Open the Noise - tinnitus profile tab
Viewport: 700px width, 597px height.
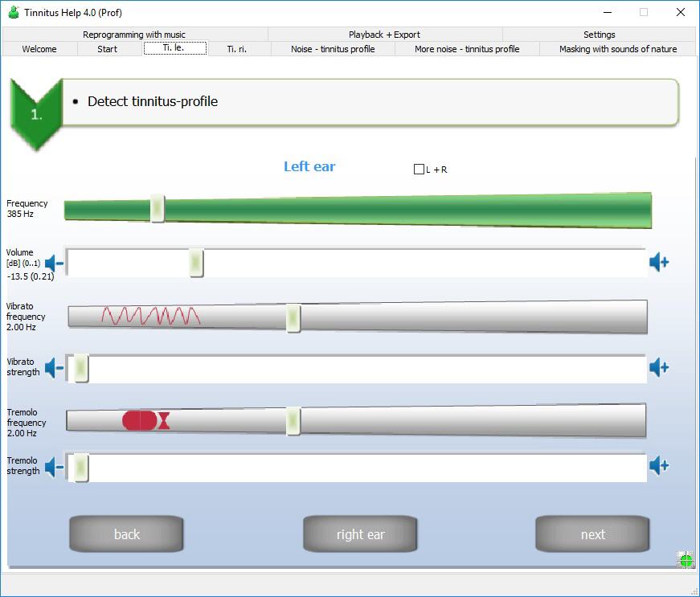333,49
